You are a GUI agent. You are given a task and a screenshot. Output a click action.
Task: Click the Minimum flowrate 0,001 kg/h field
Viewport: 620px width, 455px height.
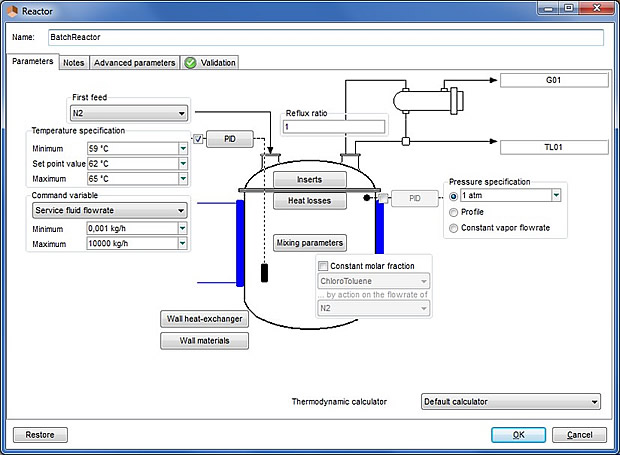point(132,228)
